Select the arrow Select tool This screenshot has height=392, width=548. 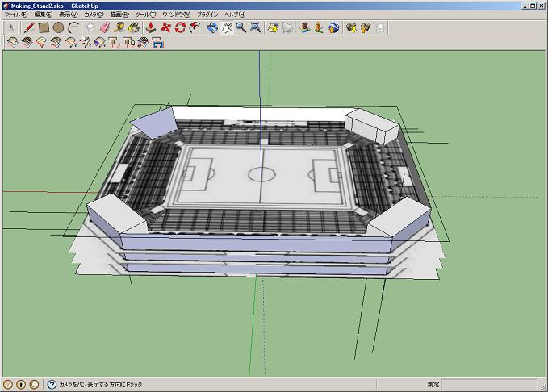pos(12,27)
